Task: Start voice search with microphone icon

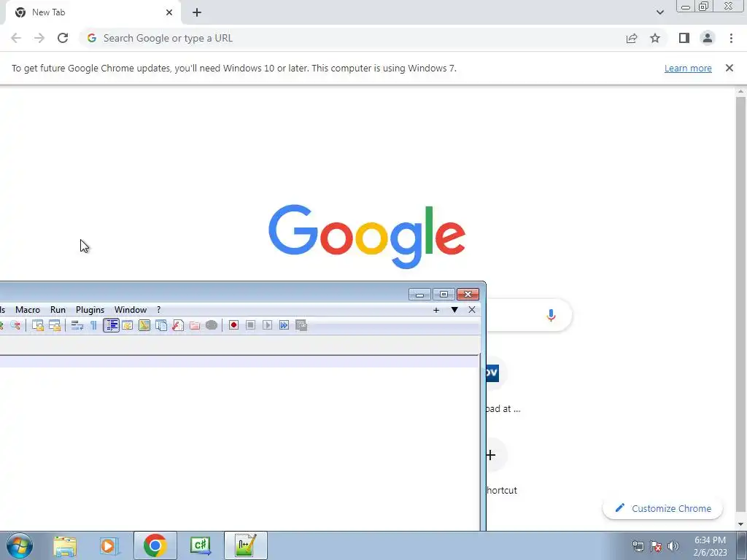Action: pos(551,315)
